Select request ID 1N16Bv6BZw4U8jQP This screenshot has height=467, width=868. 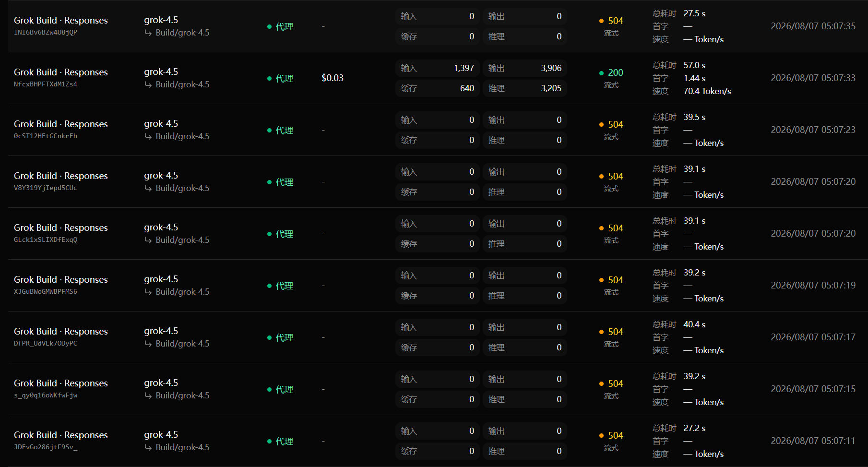click(x=46, y=33)
